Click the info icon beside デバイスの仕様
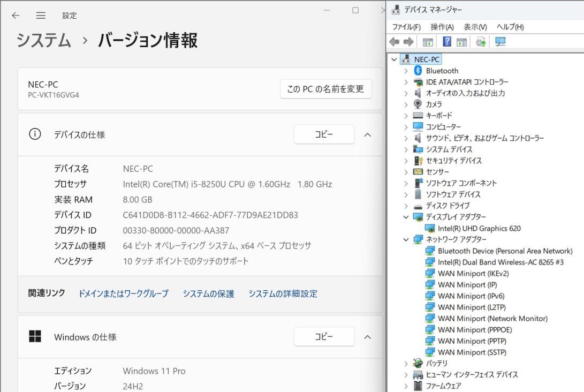 (x=35, y=134)
